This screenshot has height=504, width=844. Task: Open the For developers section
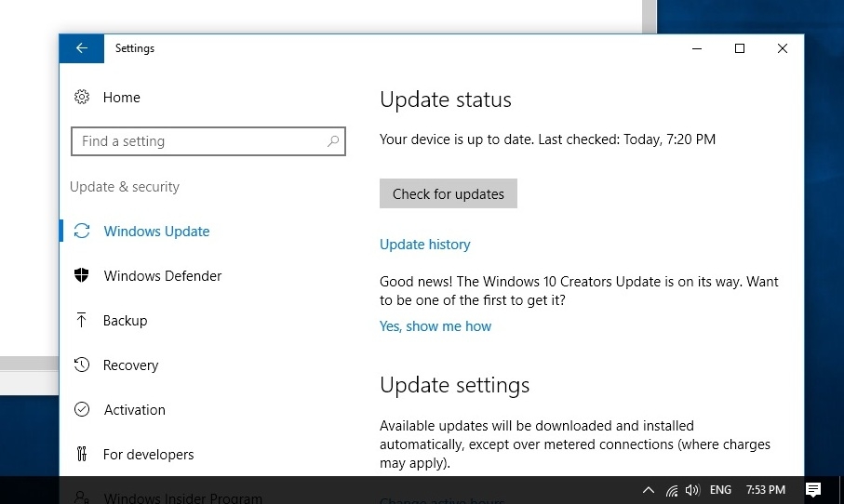[x=149, y=455]
